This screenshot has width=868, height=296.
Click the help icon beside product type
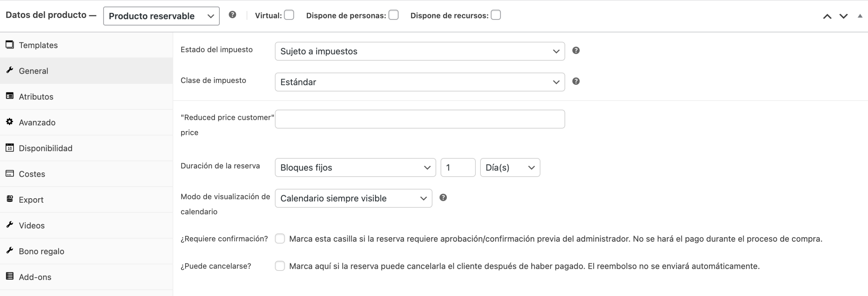point(232,15)
